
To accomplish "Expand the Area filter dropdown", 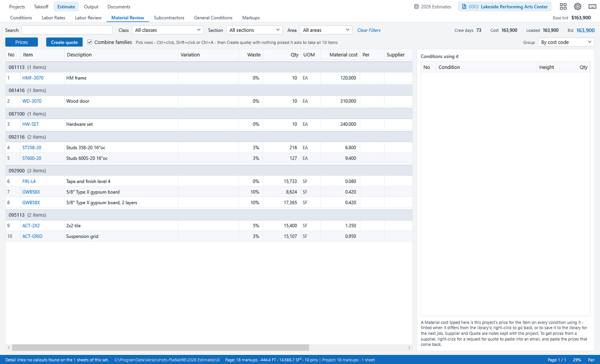I will tap(326, 30).
